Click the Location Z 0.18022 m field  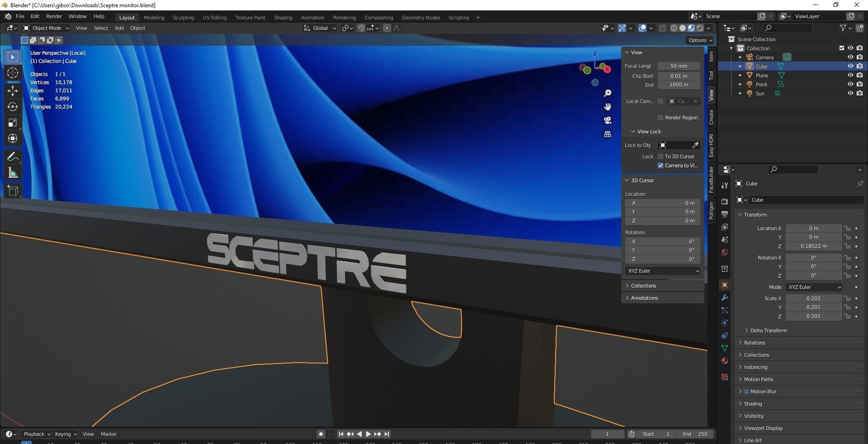coord(813,246)
